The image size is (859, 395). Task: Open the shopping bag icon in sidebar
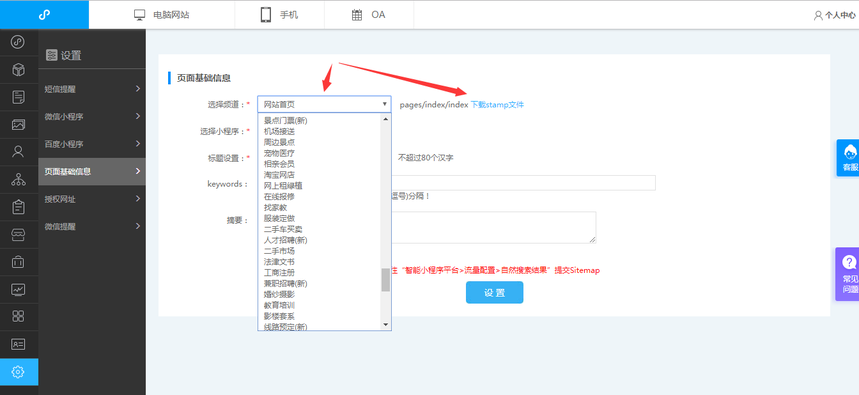(x=18, y=261)
